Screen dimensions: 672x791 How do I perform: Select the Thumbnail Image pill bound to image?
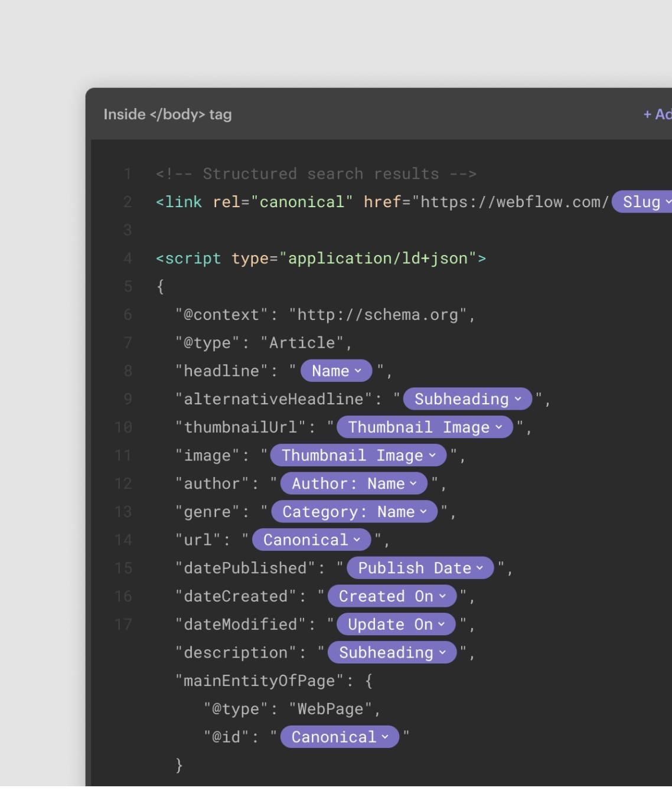coord(357,455)
